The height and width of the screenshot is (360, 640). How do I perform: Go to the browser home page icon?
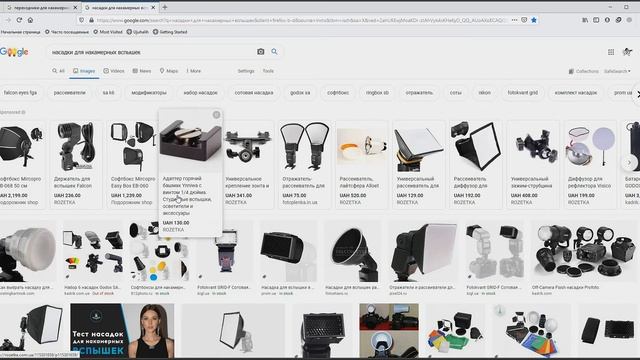tap(30, 20)
